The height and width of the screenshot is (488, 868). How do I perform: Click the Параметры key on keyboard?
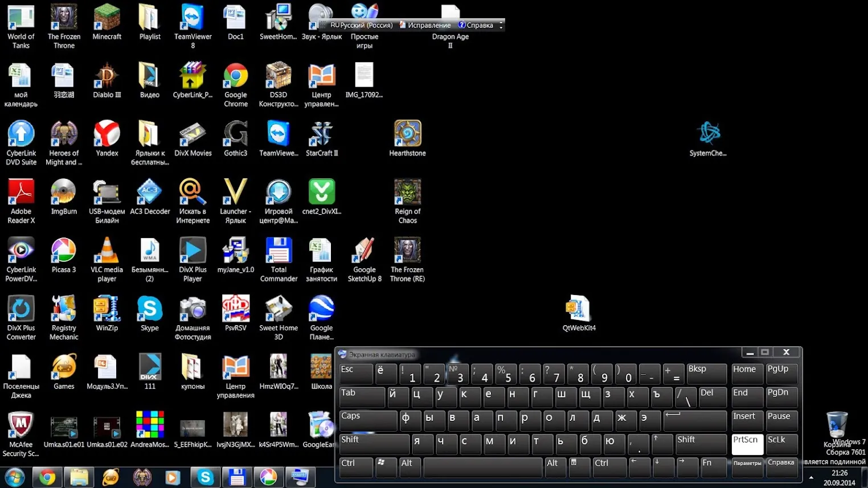point(747,468)
